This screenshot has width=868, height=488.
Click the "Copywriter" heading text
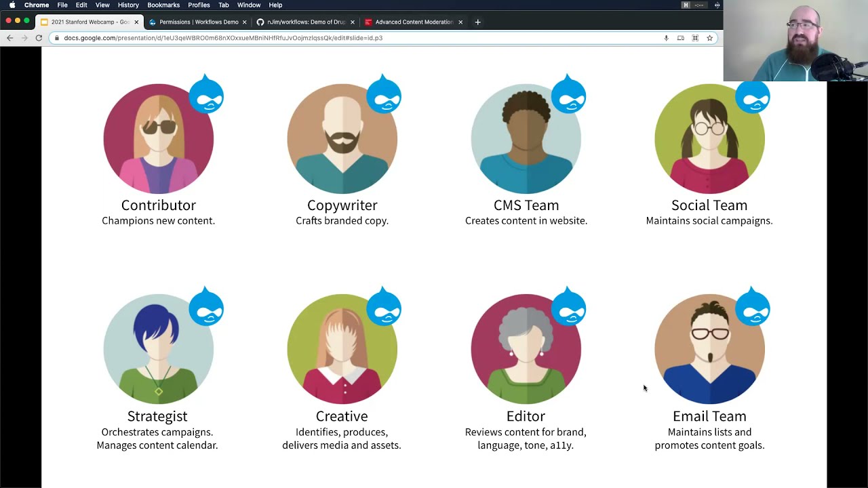[342, 205]
